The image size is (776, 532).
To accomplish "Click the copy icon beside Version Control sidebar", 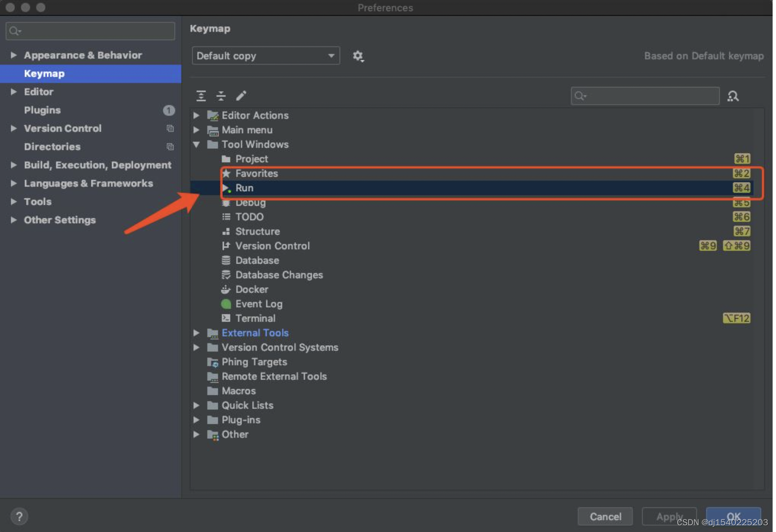I will (x=170, y=128).
